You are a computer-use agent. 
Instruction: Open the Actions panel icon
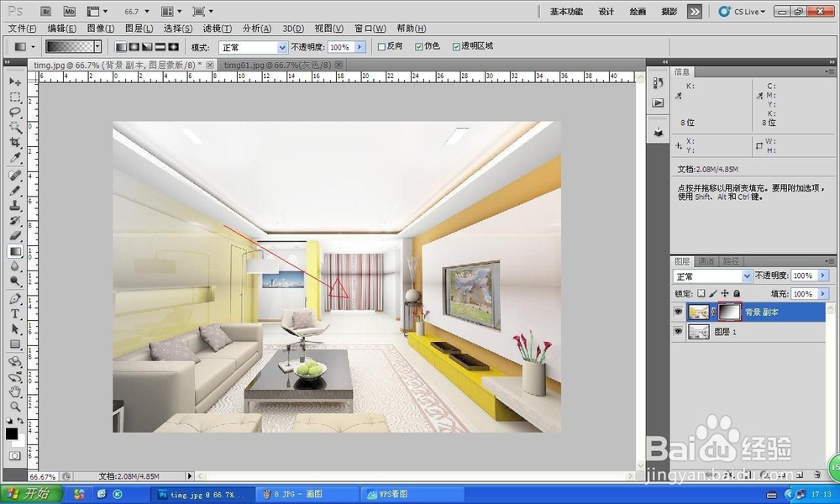click(659, 102)
